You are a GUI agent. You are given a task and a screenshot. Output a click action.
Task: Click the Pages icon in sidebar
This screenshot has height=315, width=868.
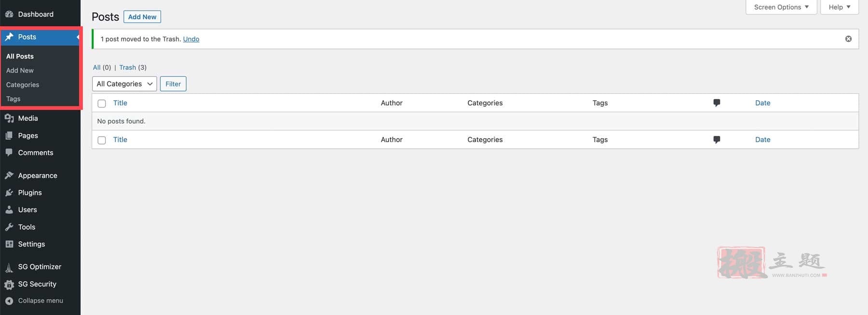click(9, 136)
